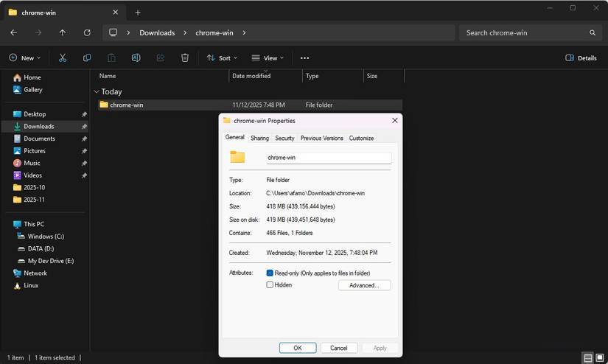The image size is (608, 364).
Task: Open the Previous Versions tab
Action: click(x=321, y=138)
